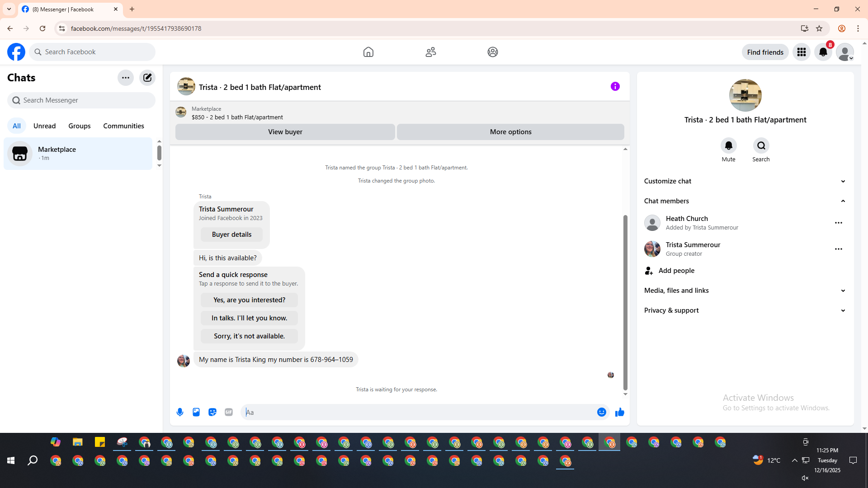The height and width of the screenshot is (488, 868).
Task: Open the Groups icon in top navigation
Action: pyautogui.click(x=493, y=52)
